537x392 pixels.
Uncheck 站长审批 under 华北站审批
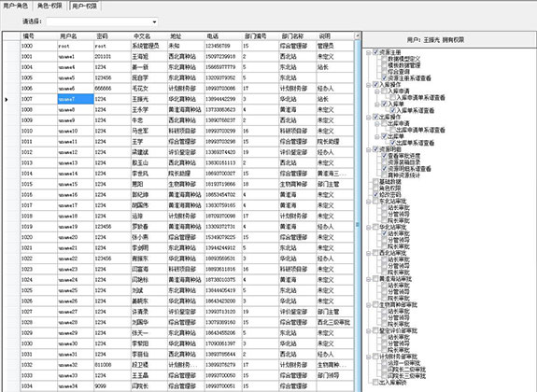pos(384,233)
